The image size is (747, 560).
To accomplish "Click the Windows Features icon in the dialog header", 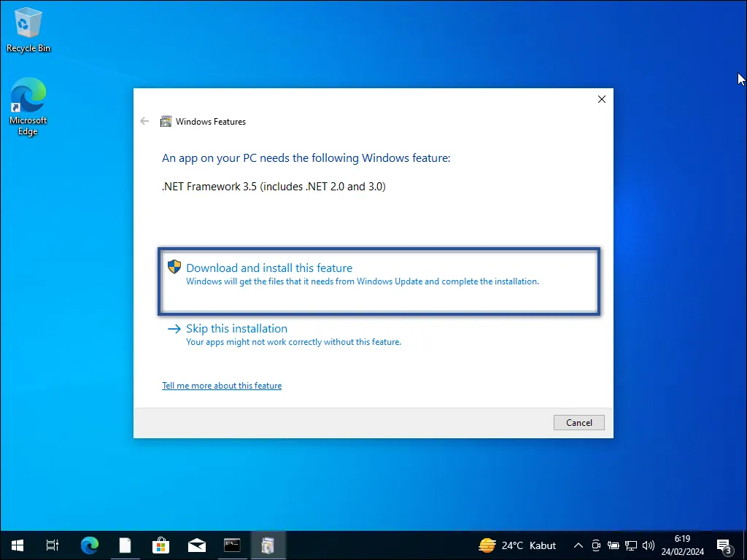I will [166, 121].
